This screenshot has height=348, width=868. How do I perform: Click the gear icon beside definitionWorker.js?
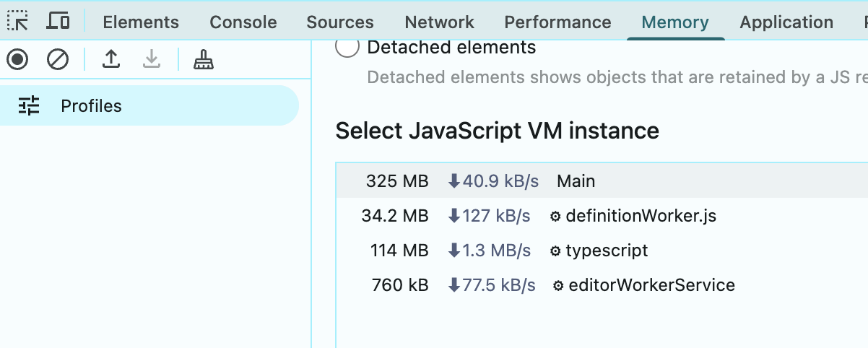coord(555,216)
